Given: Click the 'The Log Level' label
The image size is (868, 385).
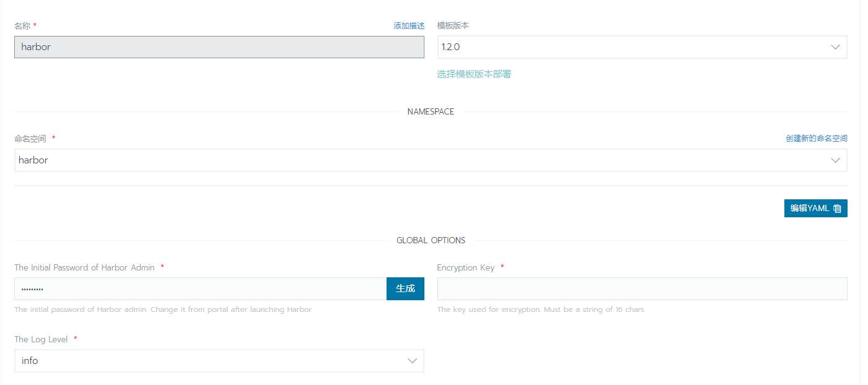Looking at the screenshot, I should [41, 339].
